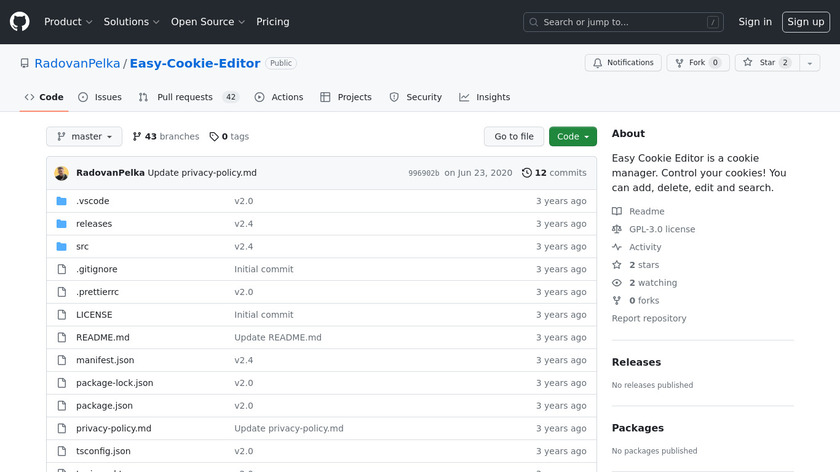Click the repository book icon beside RadovanPelka
The image size is (840, 472).
[x=25, y=63]
